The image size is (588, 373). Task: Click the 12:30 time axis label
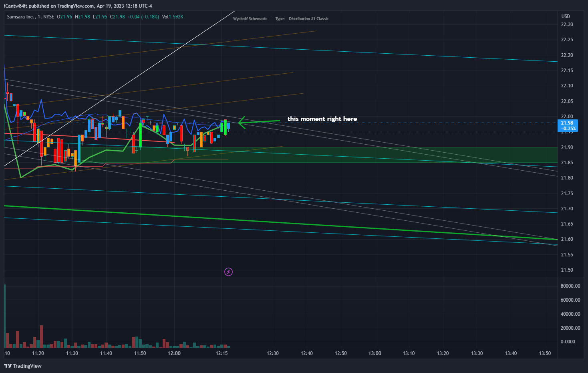[x=273, y=353]
